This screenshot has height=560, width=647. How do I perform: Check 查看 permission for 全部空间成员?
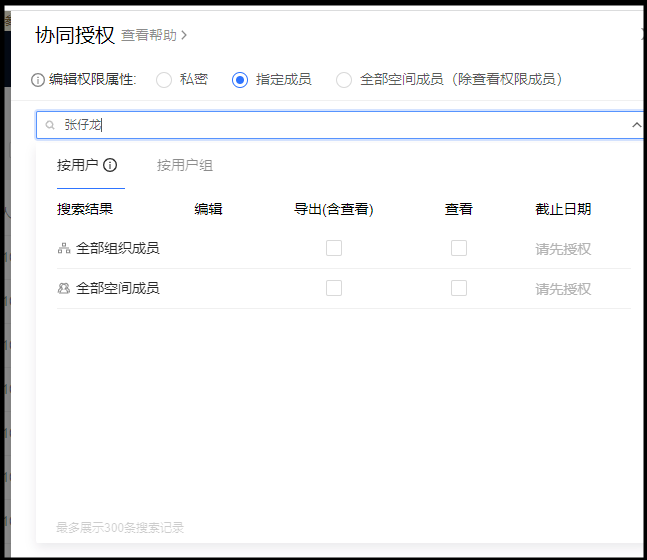click(459, 288)
